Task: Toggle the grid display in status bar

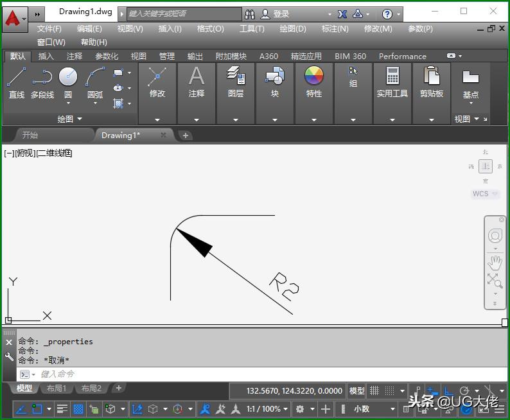Action: click(375, 390)
